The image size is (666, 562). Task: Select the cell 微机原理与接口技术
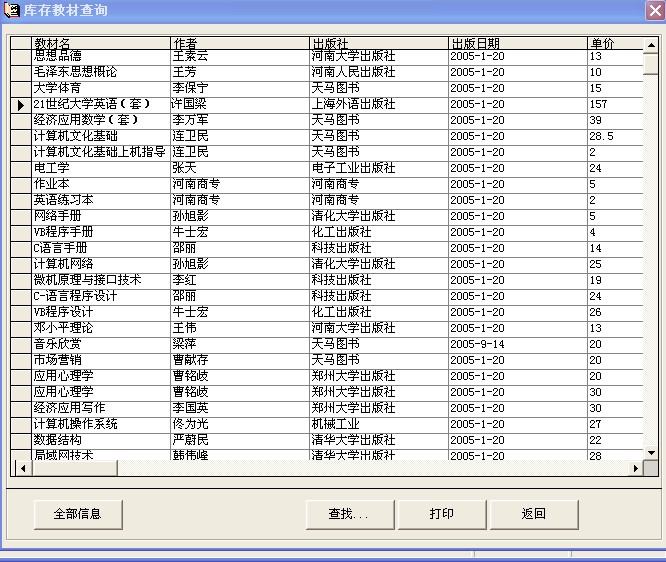tap(101, 280)
